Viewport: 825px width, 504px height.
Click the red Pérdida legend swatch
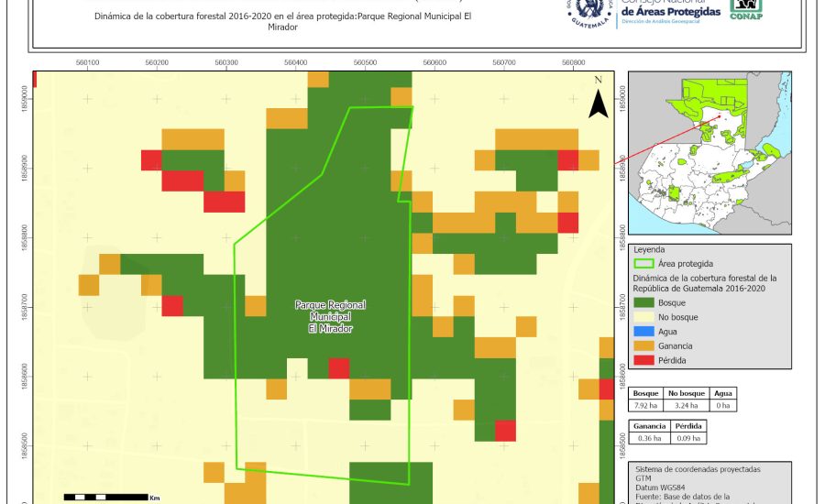[643, 361]
